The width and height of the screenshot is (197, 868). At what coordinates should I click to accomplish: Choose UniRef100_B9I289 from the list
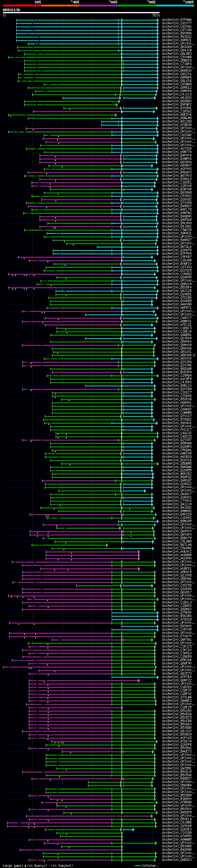click(x=177, y=121)
